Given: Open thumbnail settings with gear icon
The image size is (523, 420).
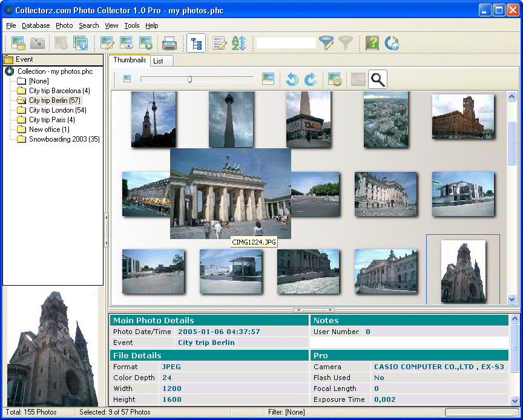Looking at the screenshot, I should (x=335, y=79).
